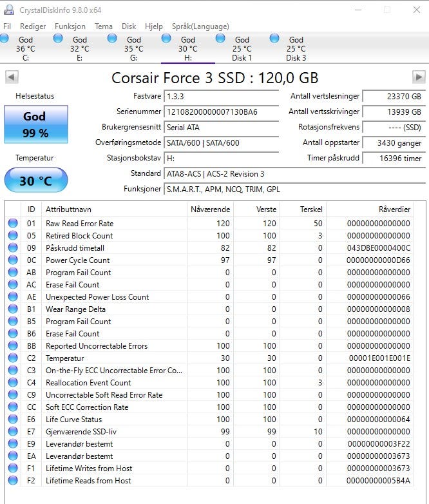Image resolution: width=429 pixels, height=504 pixels.
Task: Click status icon for Lifetime Reads from Host
Action: (13, 480)
